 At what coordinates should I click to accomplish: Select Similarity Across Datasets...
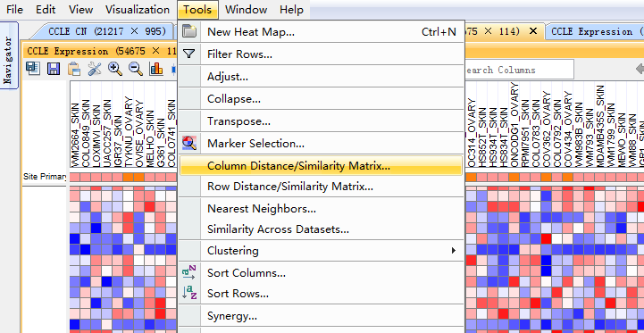tap(322, 229)
